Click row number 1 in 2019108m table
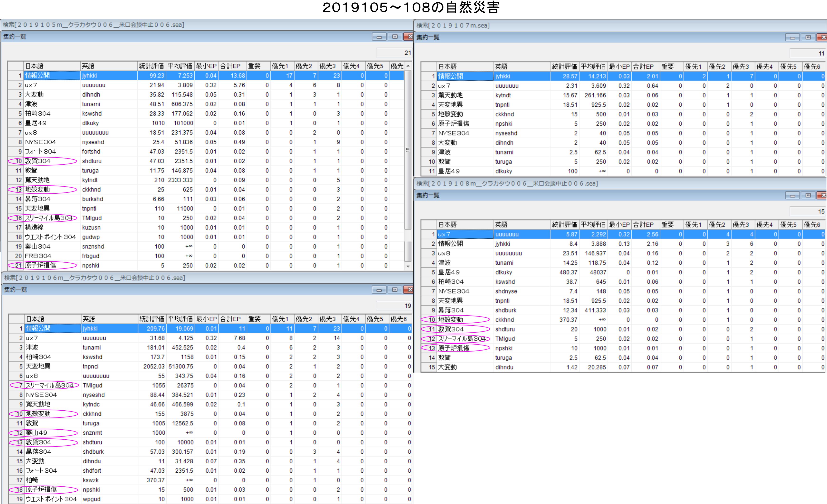 (x=430, y=235)
